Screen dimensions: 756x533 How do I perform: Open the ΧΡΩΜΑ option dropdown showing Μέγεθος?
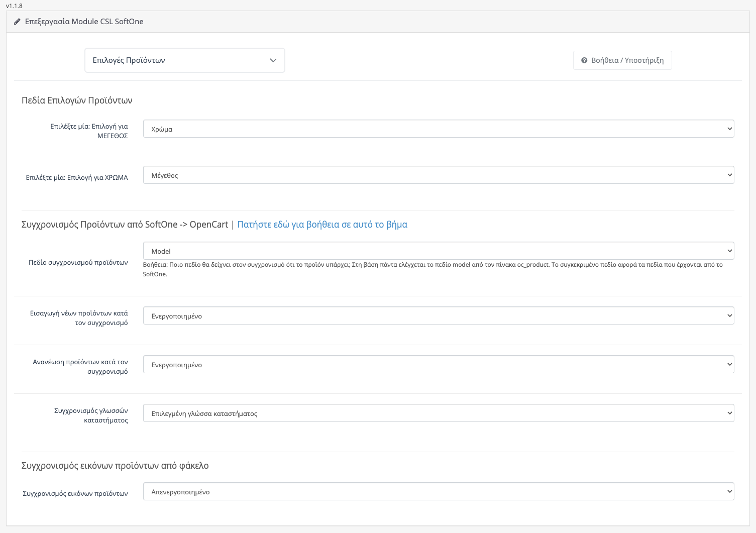point(439,175)
